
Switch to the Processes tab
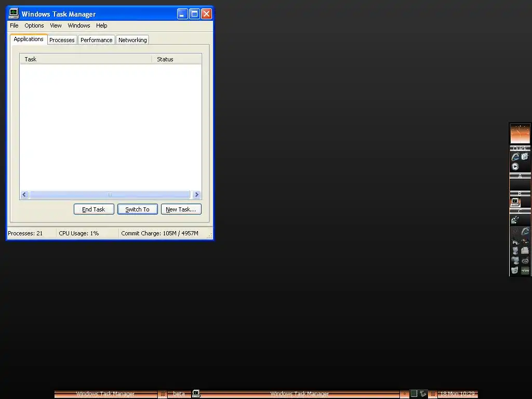pos(62,40)
